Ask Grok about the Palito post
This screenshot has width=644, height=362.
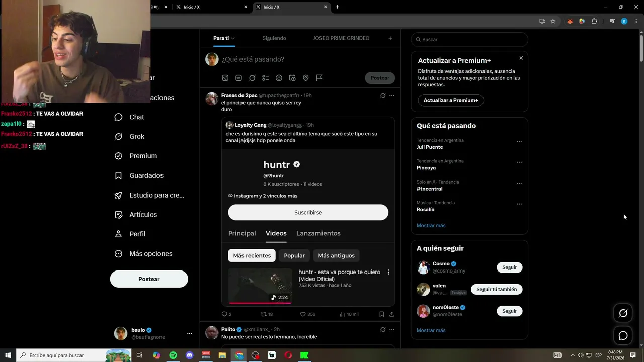click(x=383, y=330)
